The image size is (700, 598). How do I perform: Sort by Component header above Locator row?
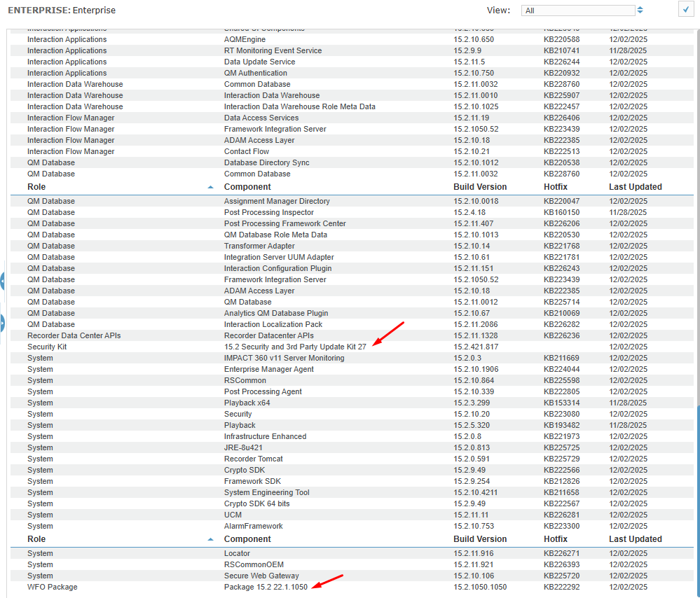point(247,539)
